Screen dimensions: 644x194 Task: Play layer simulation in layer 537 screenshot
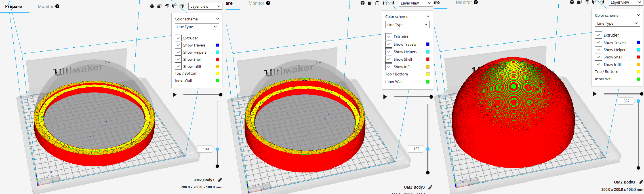tap(595, 94)
